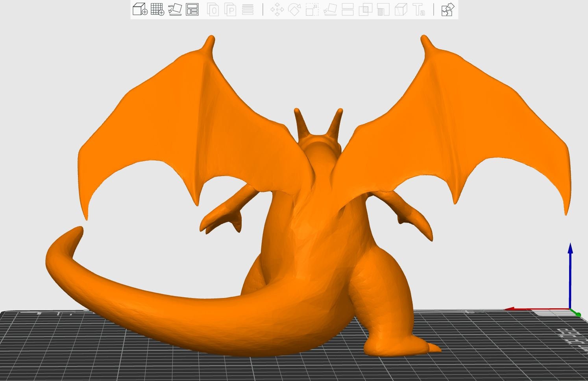Arrange all objects on the plate
This screenshot has height=381, width=588.
click(x=192, y=10)
